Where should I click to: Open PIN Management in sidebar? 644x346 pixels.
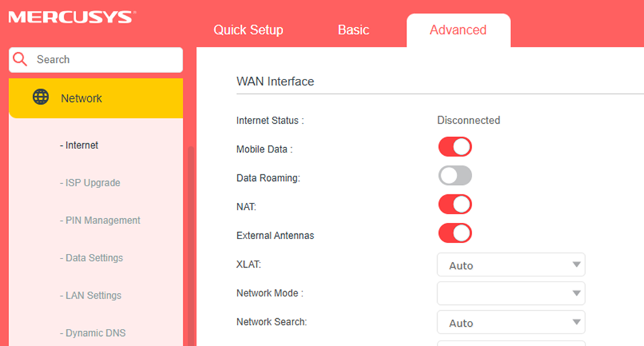(102, 220)
